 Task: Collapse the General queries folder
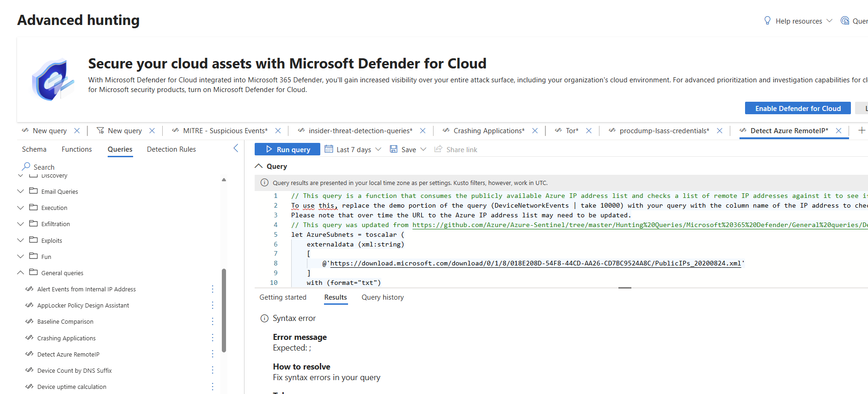tap(20, 272)
